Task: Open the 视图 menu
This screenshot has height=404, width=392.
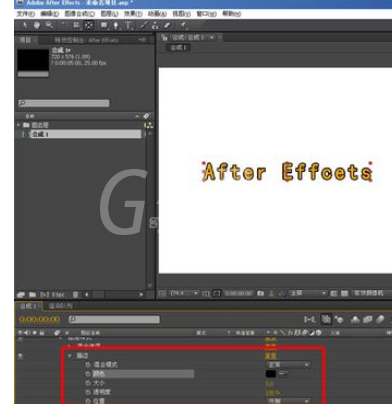Action: tap(182, 14)
